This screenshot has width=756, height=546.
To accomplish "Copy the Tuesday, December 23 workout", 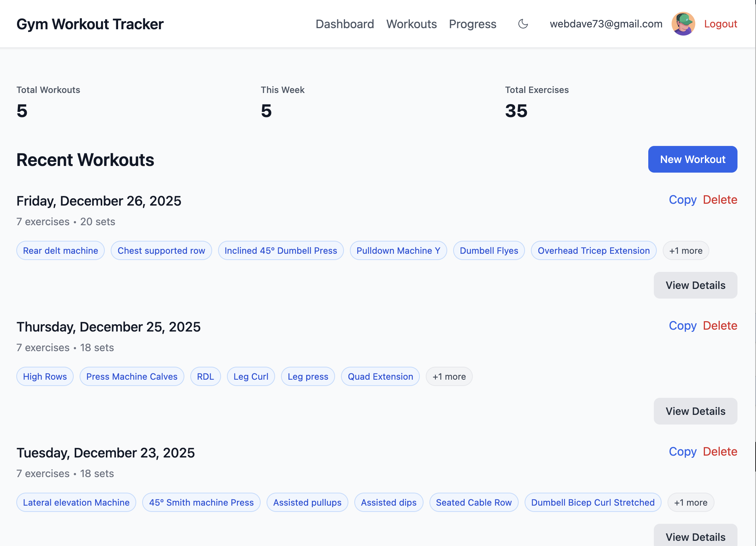I will 682,452.
